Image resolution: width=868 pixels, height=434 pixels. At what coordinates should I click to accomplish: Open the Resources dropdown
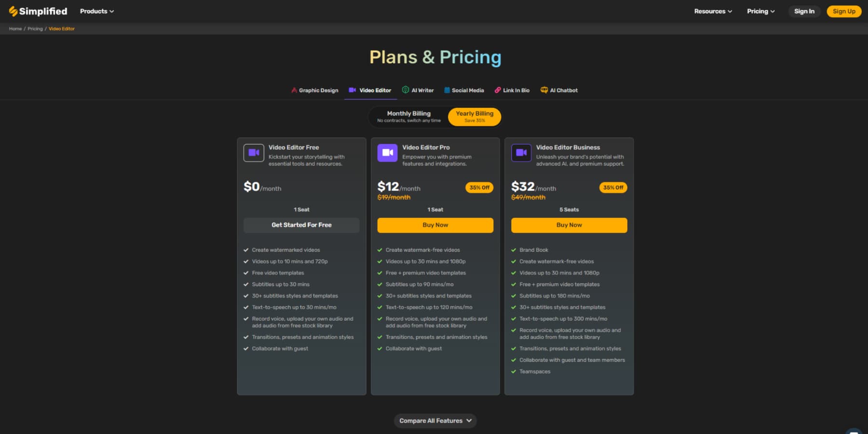(x=712, y=11)
